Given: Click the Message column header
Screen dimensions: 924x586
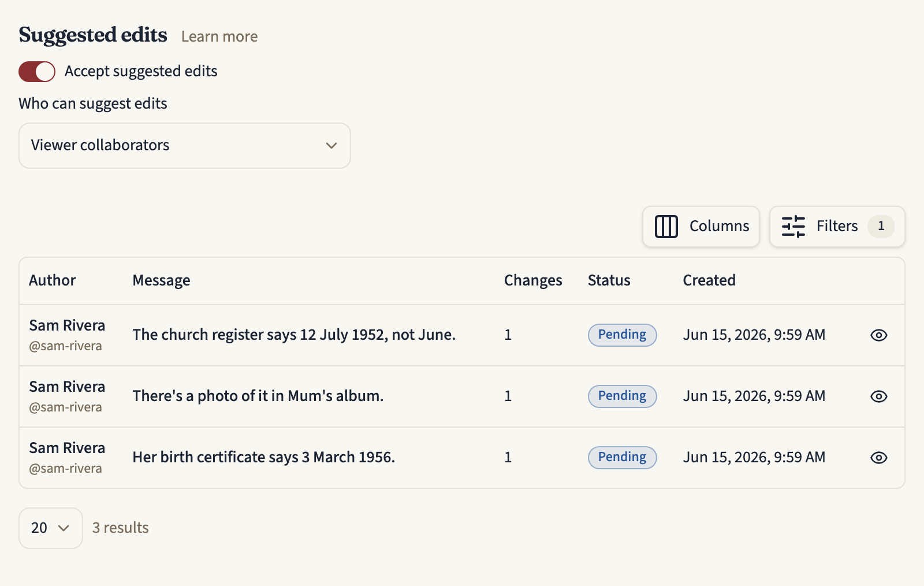Looking at the screenshot, I should coord(161,280).
